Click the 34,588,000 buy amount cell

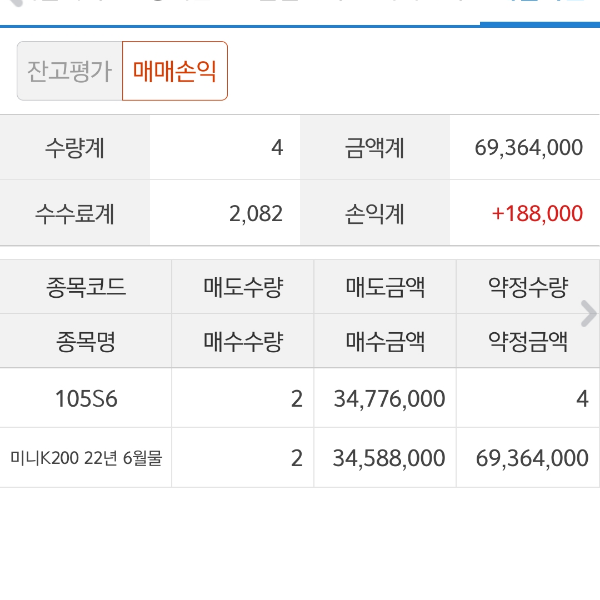(x=388, y=458)
